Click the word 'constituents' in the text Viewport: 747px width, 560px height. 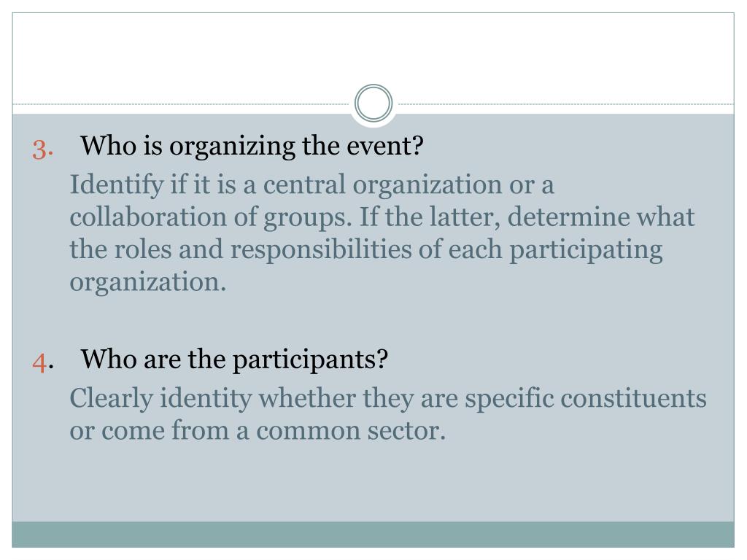633,398
